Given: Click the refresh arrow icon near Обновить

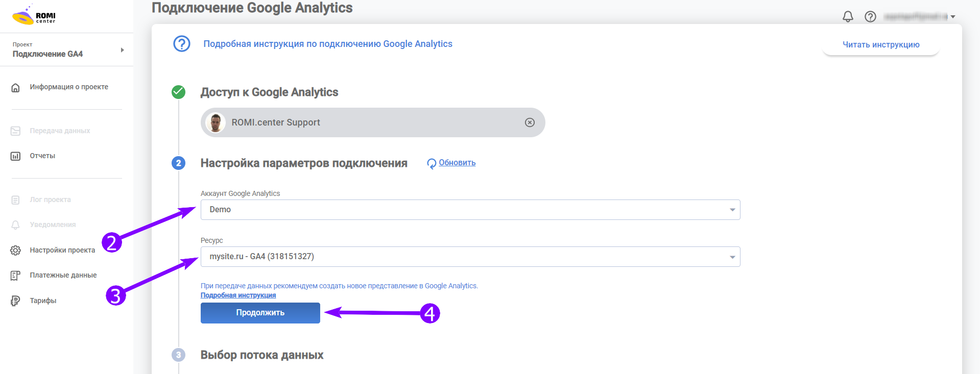Looking at the screenshot, I should (x=432, y=163).
